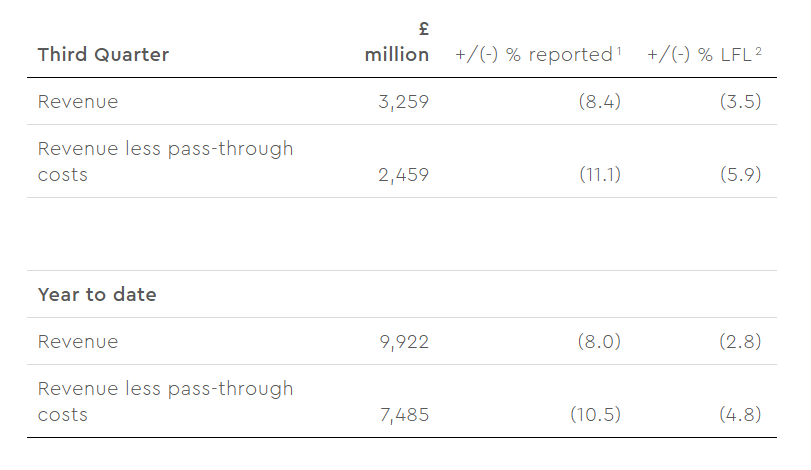
Task: Click the +/(-) % LFL header text
Action: pyautogui.click(x=699, y=55)
